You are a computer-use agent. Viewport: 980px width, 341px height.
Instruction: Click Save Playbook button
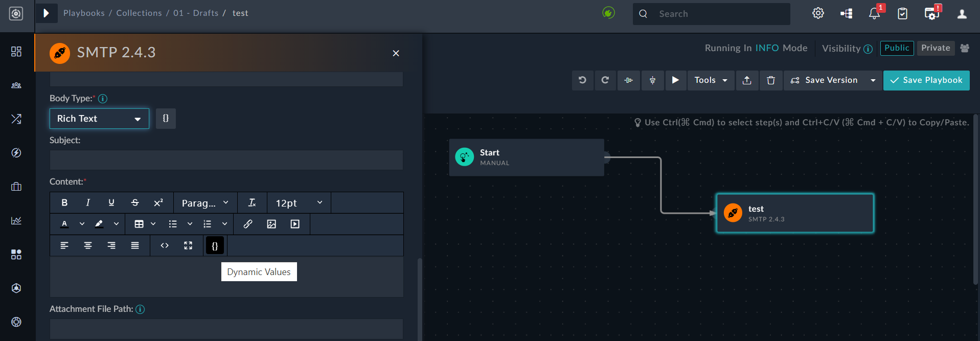[x=926, y=80]
